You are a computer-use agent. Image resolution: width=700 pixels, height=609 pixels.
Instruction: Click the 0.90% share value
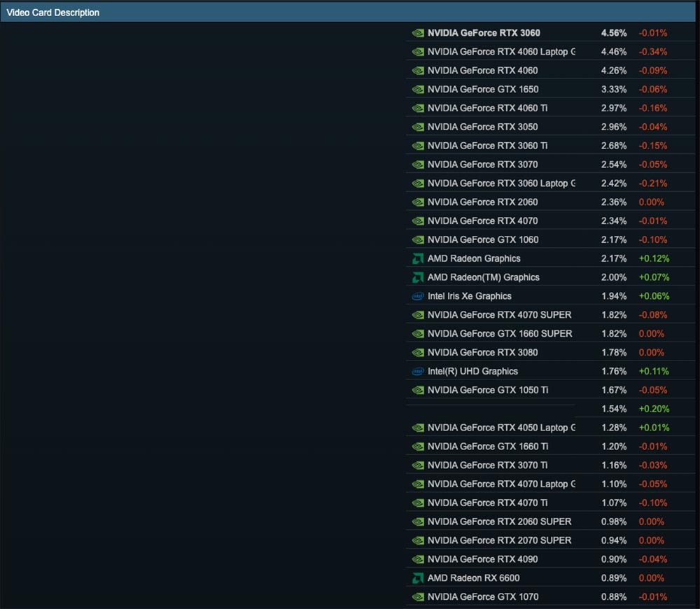614,559
